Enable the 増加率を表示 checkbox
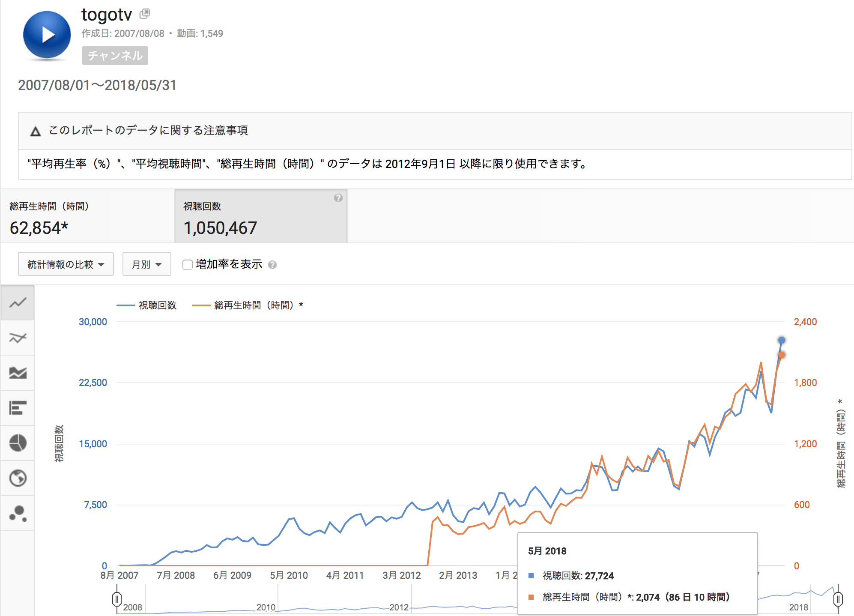The image size is (854, 616). (x=187, y=265)
